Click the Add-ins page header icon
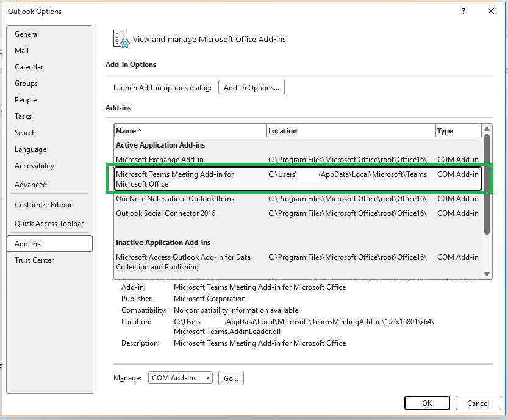This screenshot has height=420, width=508. 121,39
